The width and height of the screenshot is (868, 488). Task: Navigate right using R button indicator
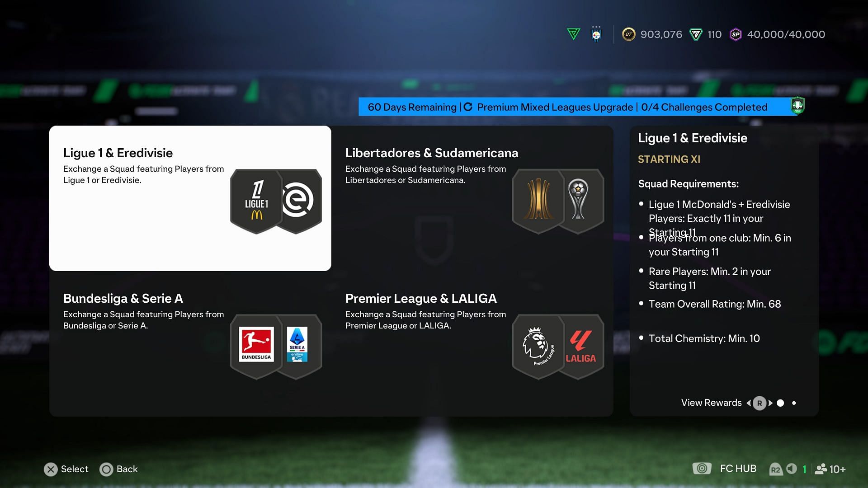(x=769, y=403)
